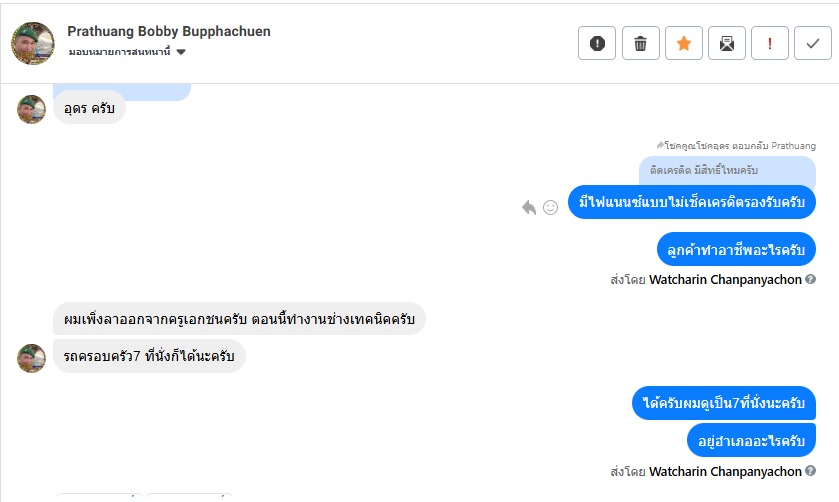Mark conversation unread with the envelope icon

coord(727,43)
